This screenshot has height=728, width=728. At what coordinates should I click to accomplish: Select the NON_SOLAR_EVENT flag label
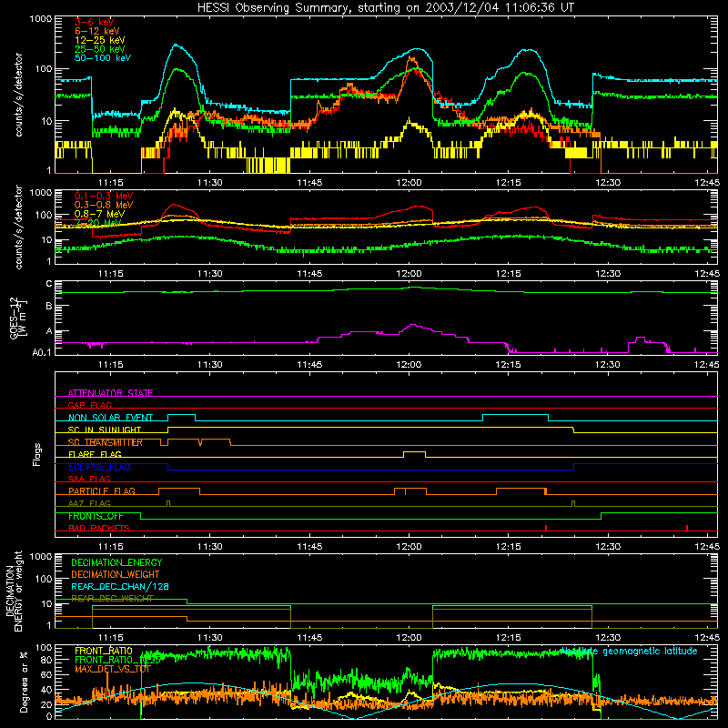(110, 418)
